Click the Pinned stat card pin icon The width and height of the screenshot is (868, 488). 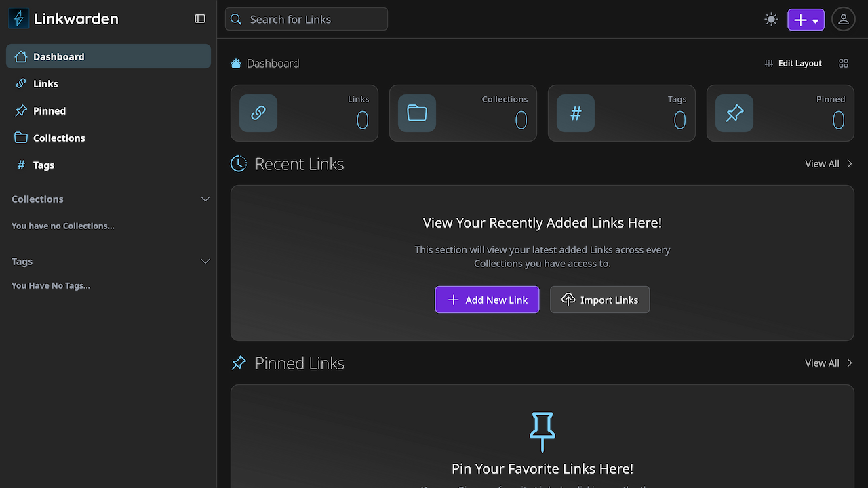(734, 113)
